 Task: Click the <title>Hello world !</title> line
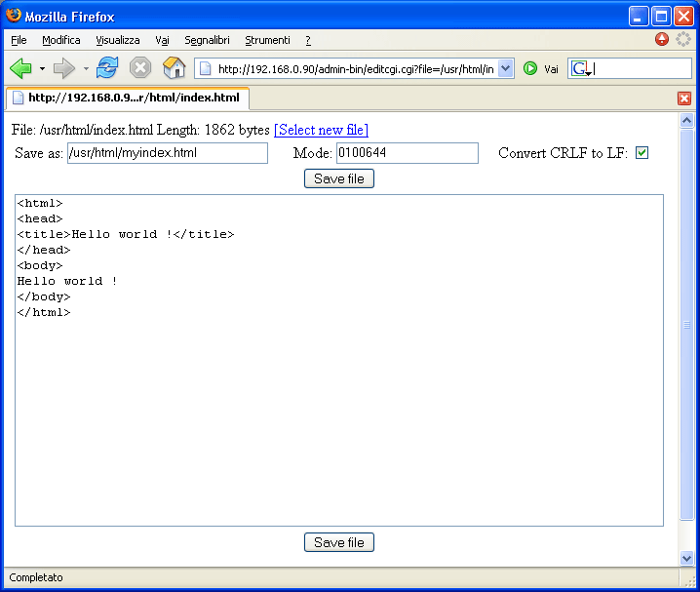pos(126,234)
